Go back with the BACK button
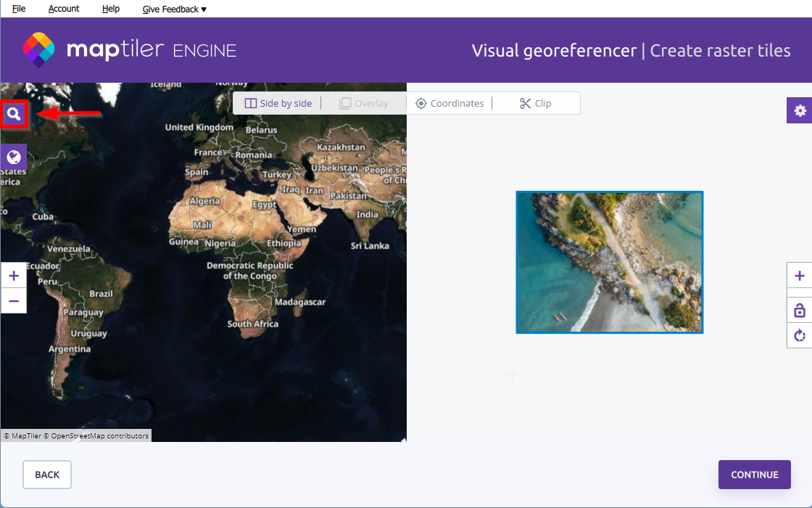Screen dimensions: 812x508 pyautogui.click(x=47, y=475)
